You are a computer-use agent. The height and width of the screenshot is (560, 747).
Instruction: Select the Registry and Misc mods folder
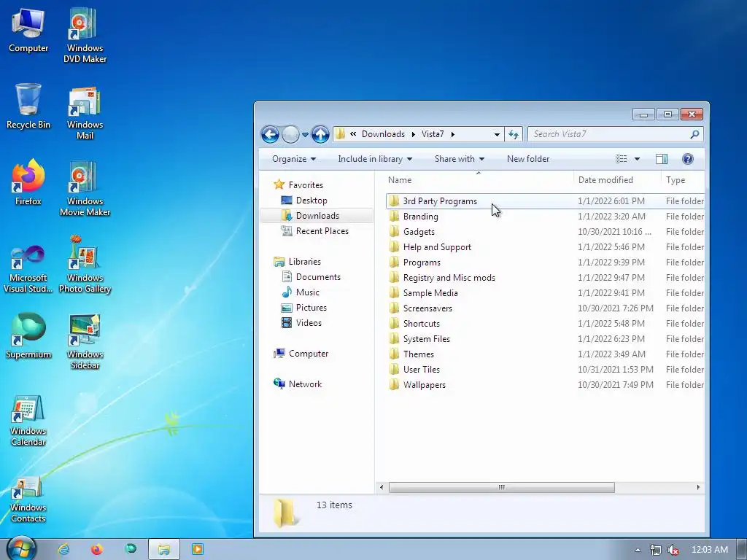tap(545, 278)
